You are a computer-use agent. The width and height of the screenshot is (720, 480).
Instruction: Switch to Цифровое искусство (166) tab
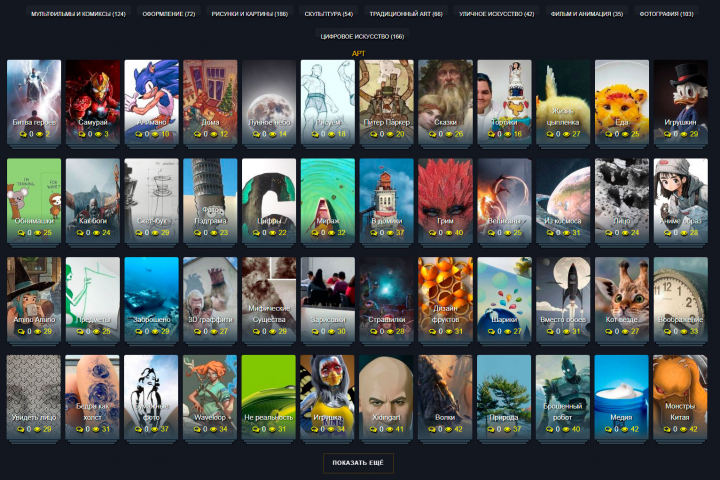[x=362, y=36]
